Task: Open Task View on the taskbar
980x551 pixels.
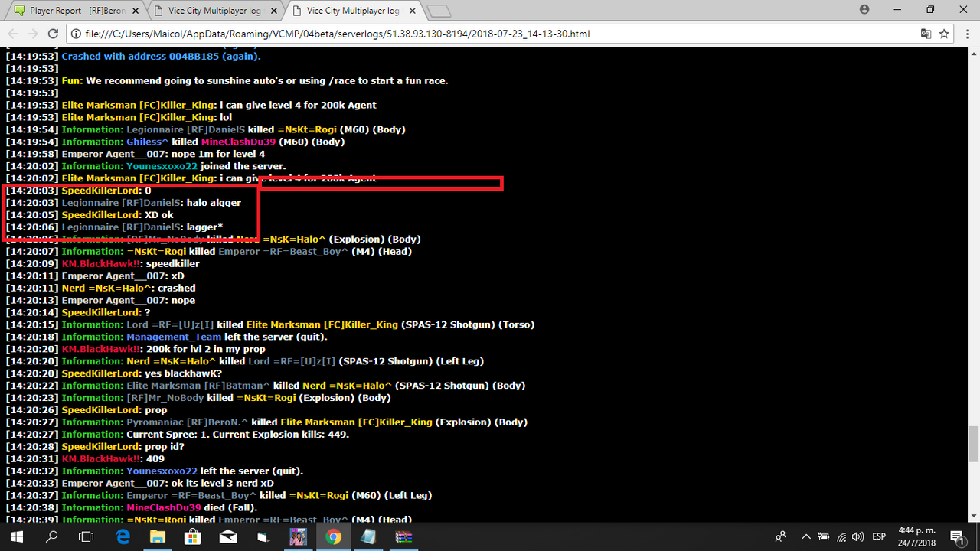Action: [87, 537]
